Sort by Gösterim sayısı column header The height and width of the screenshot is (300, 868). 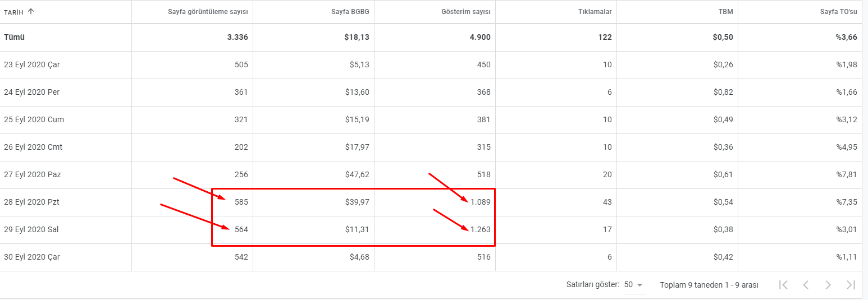[466, 11]
